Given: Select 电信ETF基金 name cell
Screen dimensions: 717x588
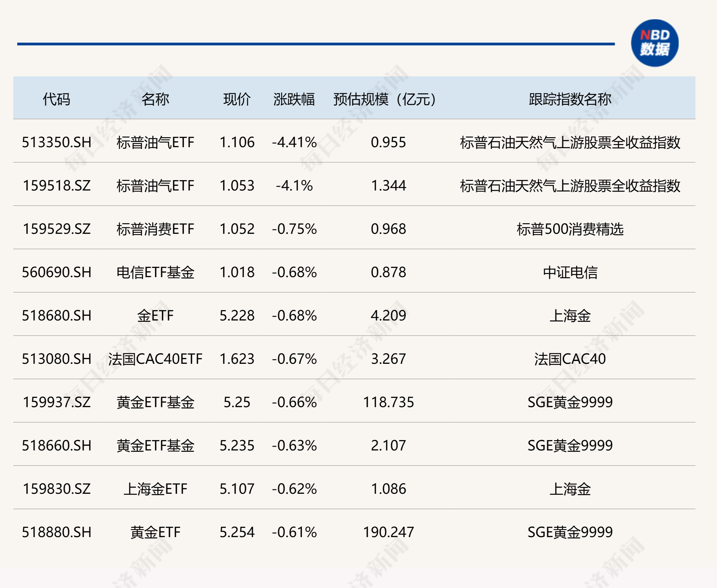Looking at the screenshot, I should point(156,272).
